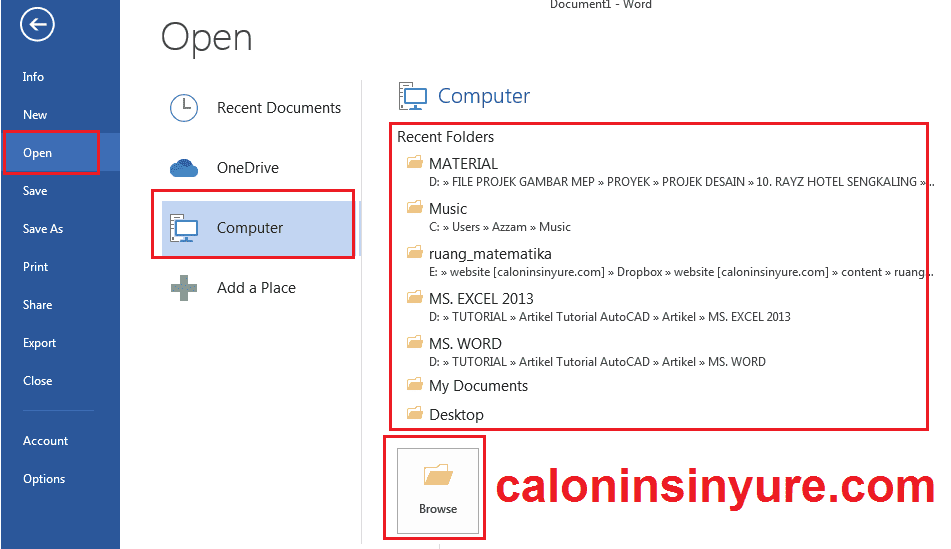This screenshot has height=549, width=951.
Task: Open the MATERIAL recent folder
Action: 463,164
